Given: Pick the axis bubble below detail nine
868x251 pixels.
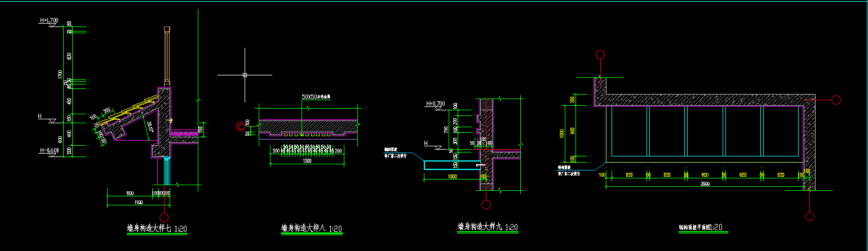Looking at the screenshot, I should [486, 204].
